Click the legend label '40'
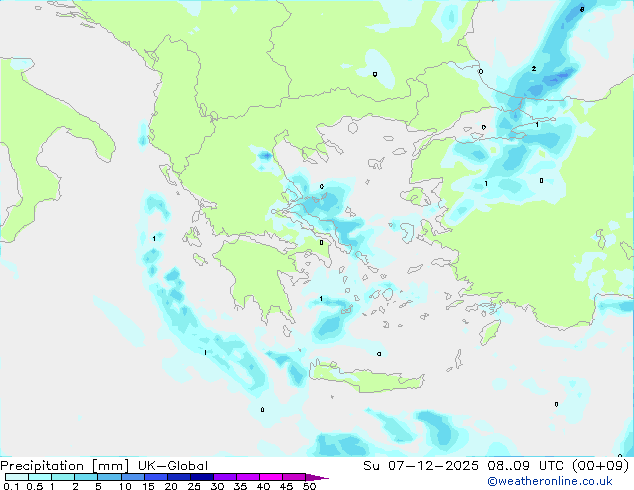The height and width of the screenshot is (490, 634). pos(263,486)
